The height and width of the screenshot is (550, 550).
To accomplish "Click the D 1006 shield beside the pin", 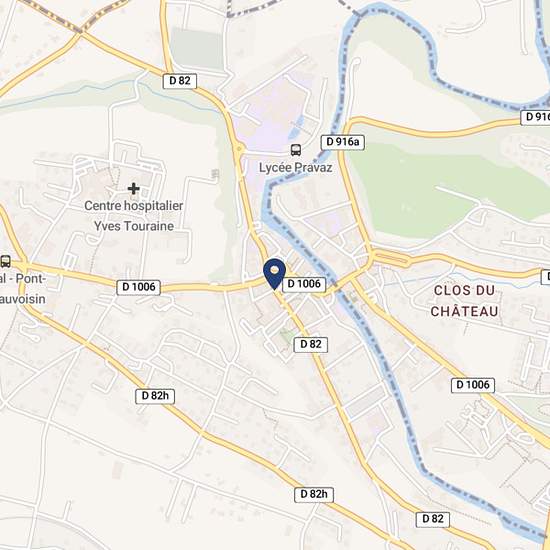I will point(304,284).
